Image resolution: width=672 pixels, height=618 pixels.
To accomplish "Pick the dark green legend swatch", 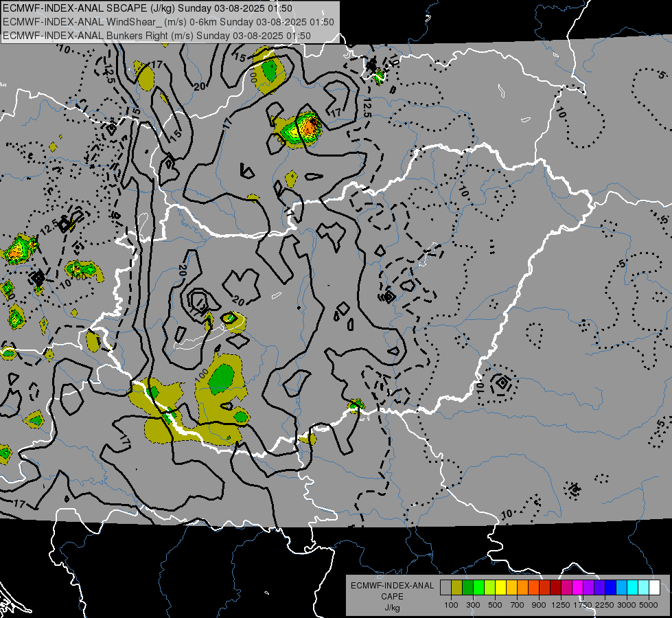I will point(467,588).
